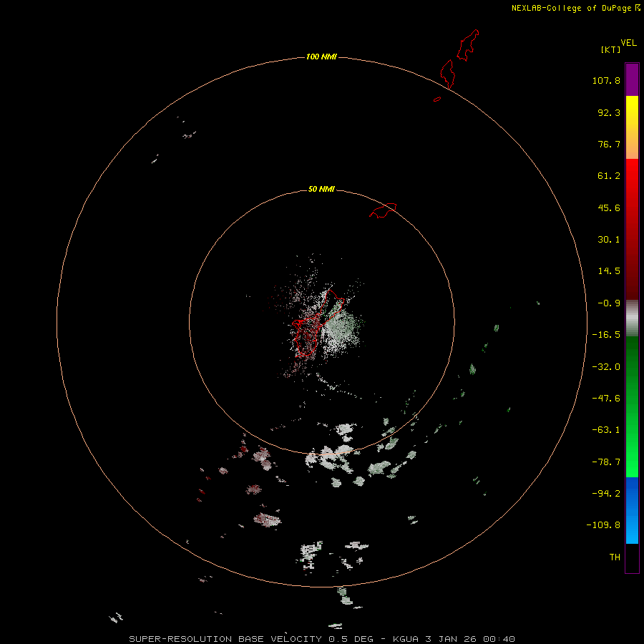Click the 61.2 legend value
The width and height of the screenshot is (644, 644).
pos(609,176)
